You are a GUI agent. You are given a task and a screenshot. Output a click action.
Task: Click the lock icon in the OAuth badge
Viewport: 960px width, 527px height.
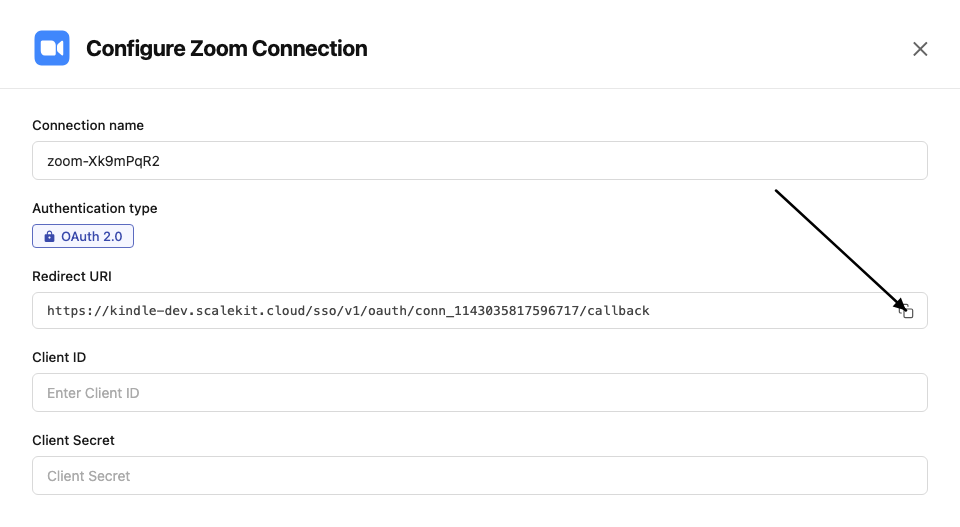(49, 237)
